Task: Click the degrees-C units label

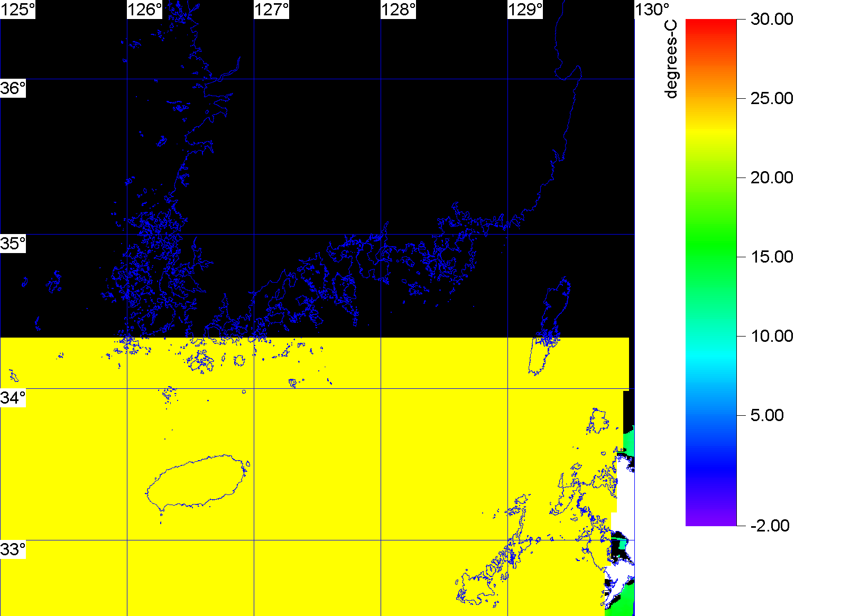Action: pos(671,60)
